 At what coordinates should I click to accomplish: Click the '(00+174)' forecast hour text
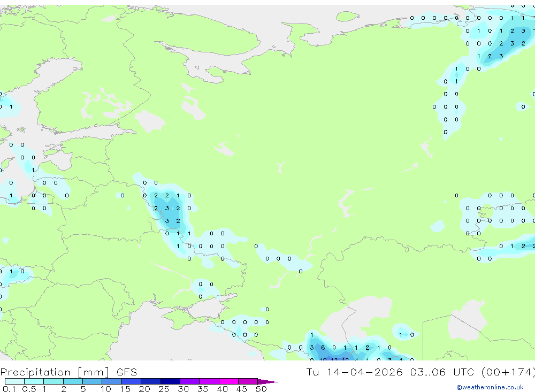(x=508, y=372)
